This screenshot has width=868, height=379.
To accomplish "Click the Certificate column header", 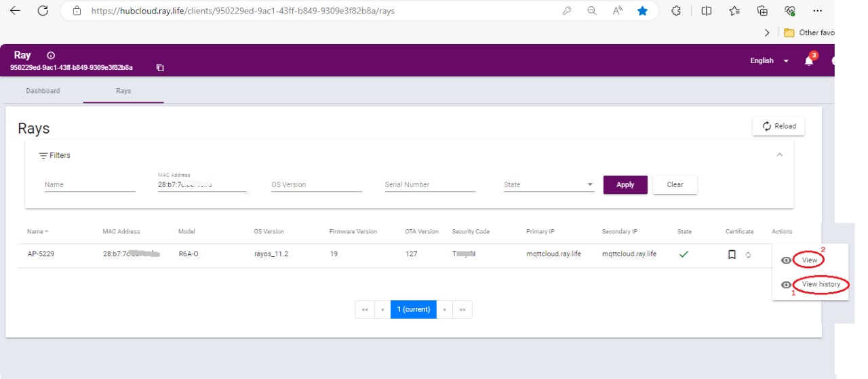I will [739, 232].
